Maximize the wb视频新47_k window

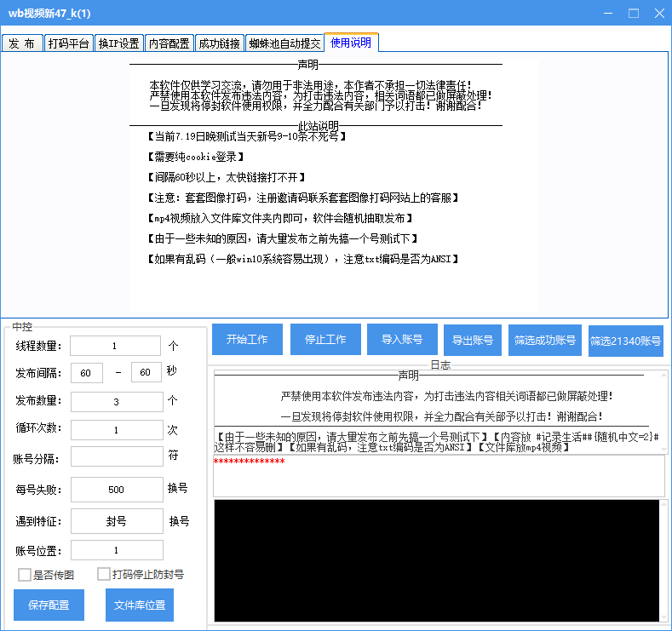tap(634, 14)
